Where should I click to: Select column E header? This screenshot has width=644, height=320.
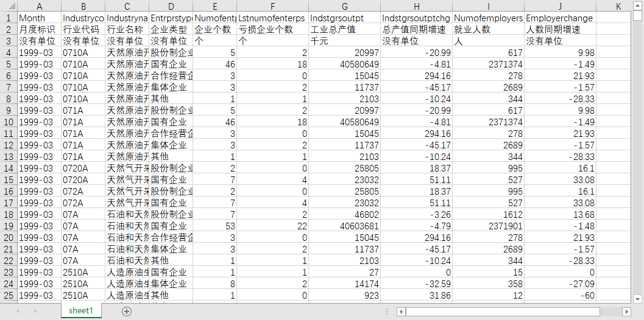(215, 6)
